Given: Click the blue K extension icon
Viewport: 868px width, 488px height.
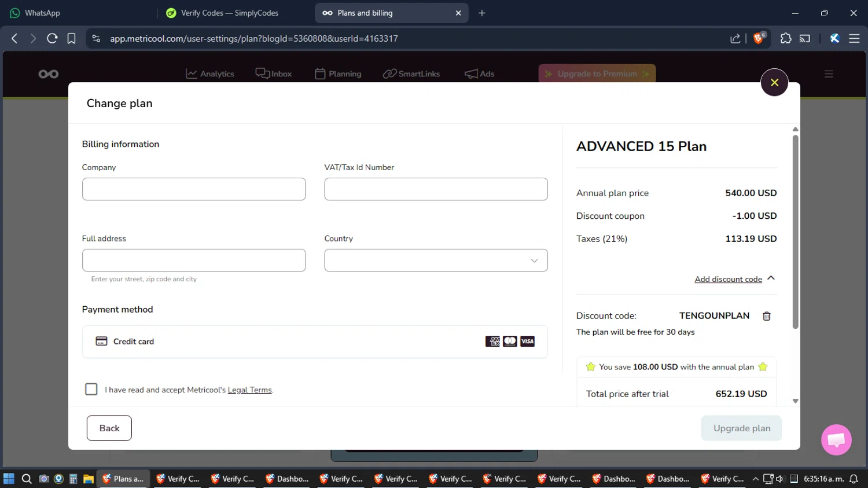Looking at the screenshot, I should click(x=834, y=38).
